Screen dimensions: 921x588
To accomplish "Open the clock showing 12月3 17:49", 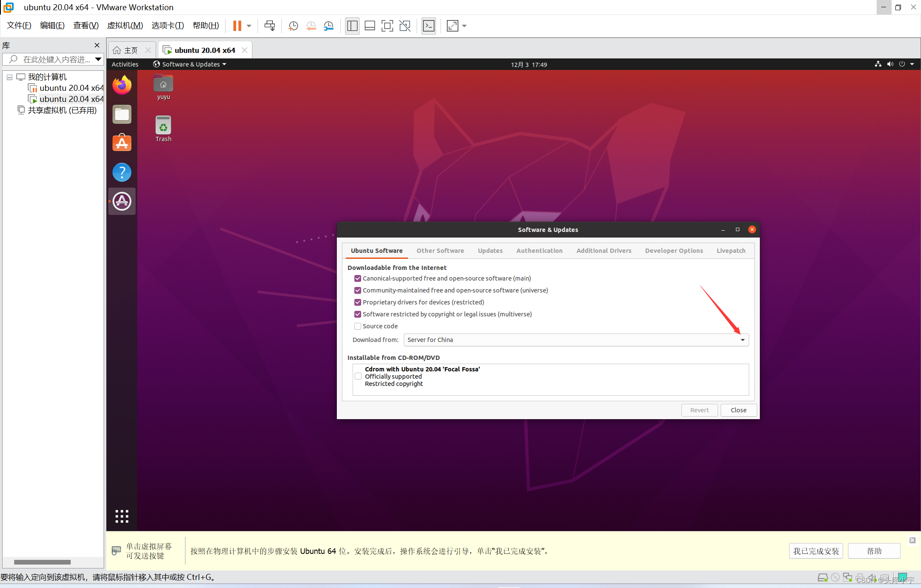I will pyautogui.click(x=529, y=65).
